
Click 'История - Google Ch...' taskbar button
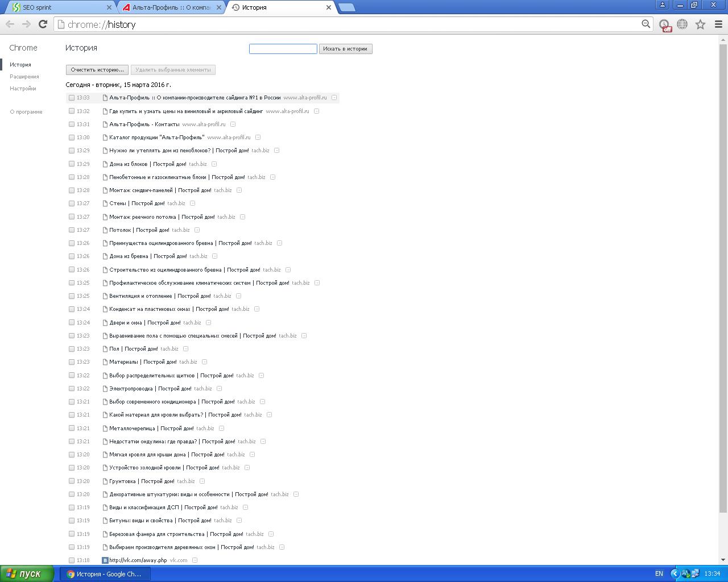(106, 574)
